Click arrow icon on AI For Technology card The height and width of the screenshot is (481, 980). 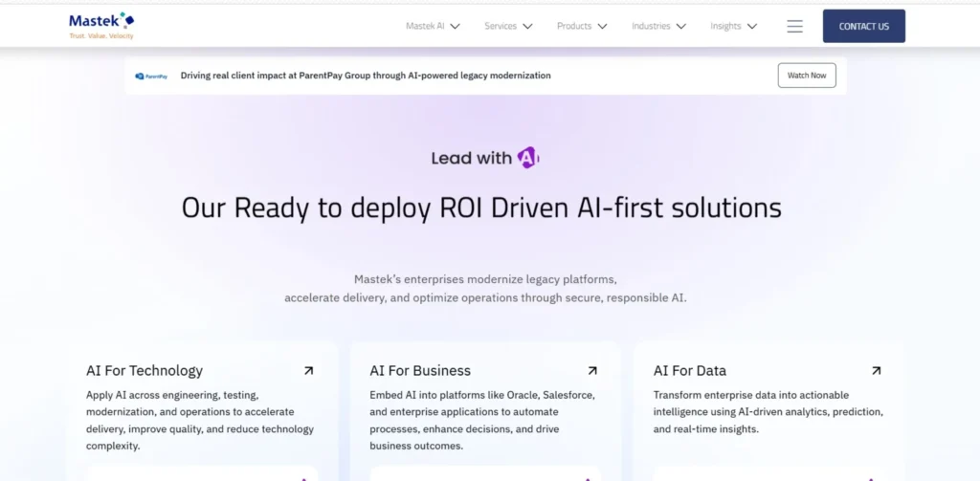[x=308, y=371]
